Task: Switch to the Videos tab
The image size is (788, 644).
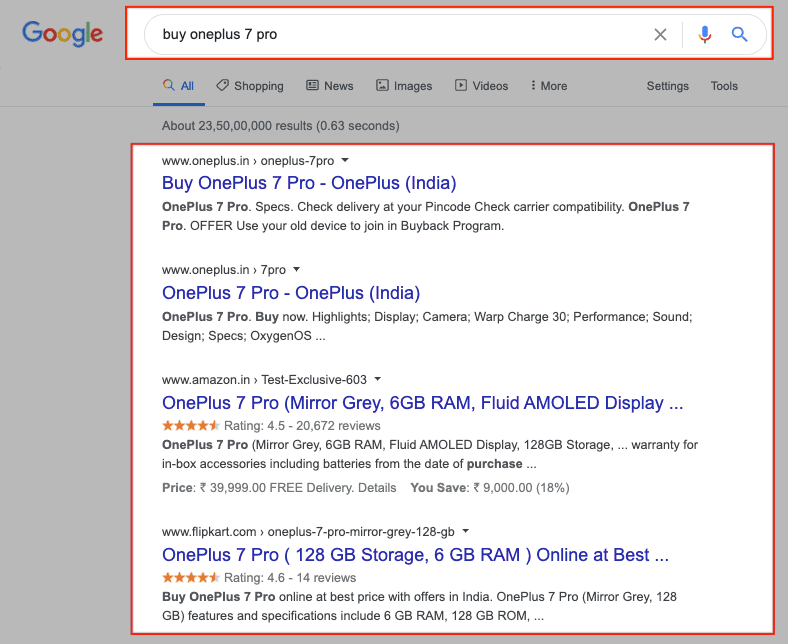Action: pyautogui.click(x=481, y=86)
